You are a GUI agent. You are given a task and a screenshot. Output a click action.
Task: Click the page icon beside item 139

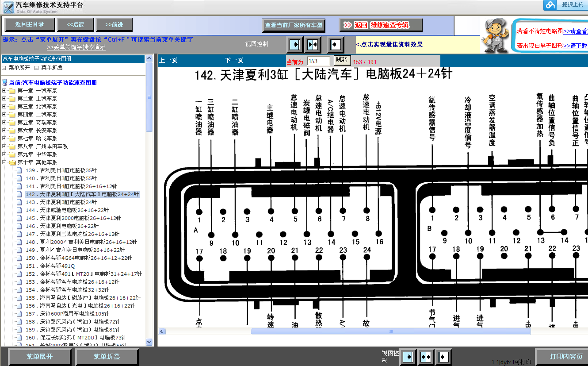click(x=19, y=170)
